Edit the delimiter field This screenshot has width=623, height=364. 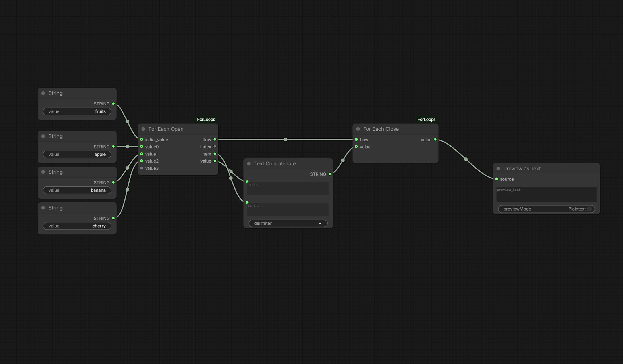pyautogui.click(x=288, y=223)
